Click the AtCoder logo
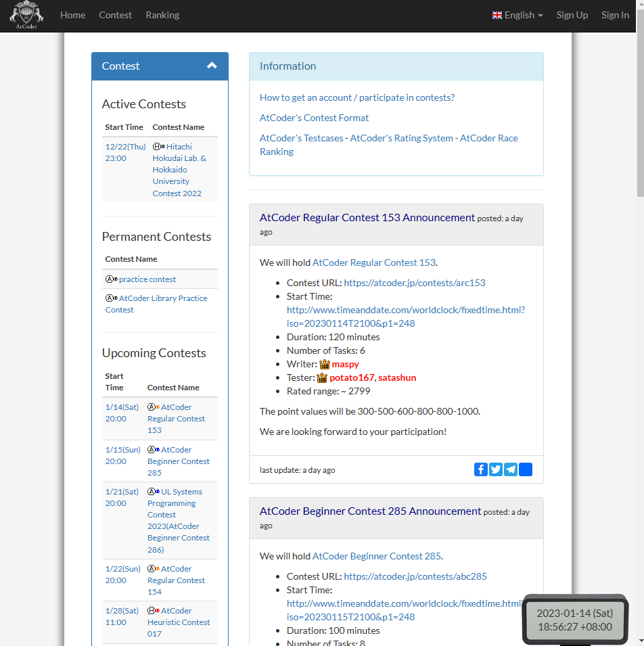This screenshot has width=644, height=646. (26, 16)
